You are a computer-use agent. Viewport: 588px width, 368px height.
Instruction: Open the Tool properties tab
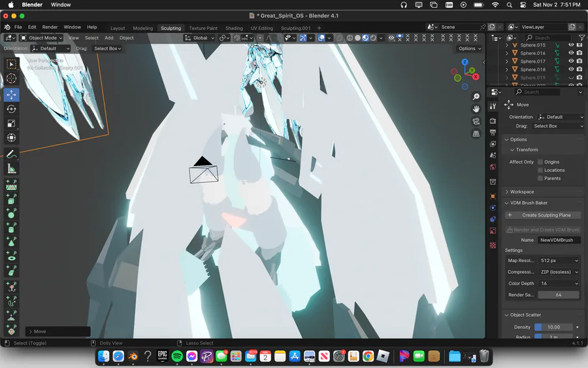tap(493, 107)
